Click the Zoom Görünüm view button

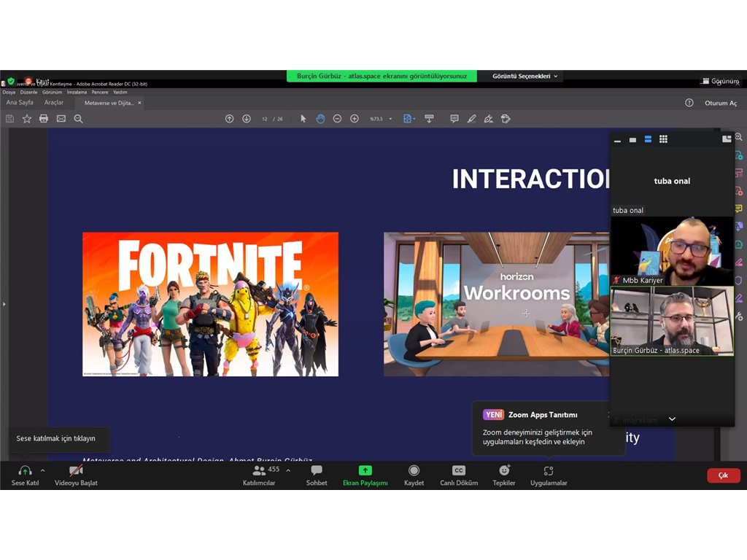[x=720, y=82]
